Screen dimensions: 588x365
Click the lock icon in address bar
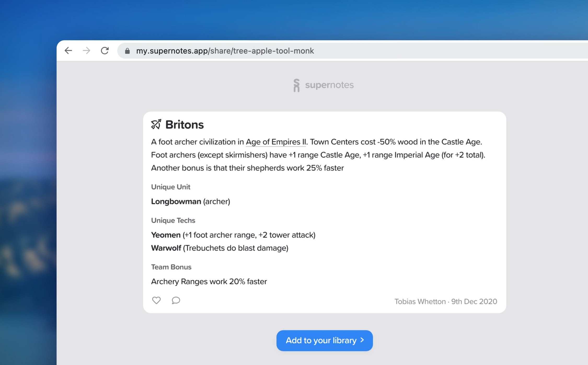click(127, 51)
